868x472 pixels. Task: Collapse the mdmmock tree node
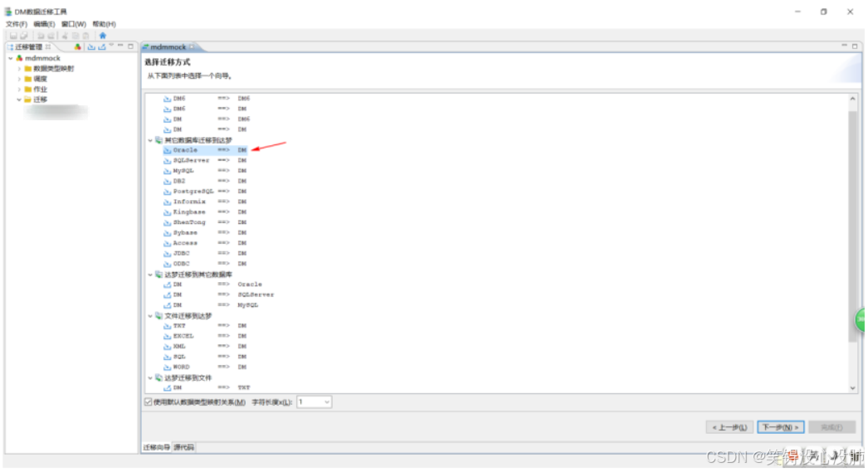pos(11,58)
